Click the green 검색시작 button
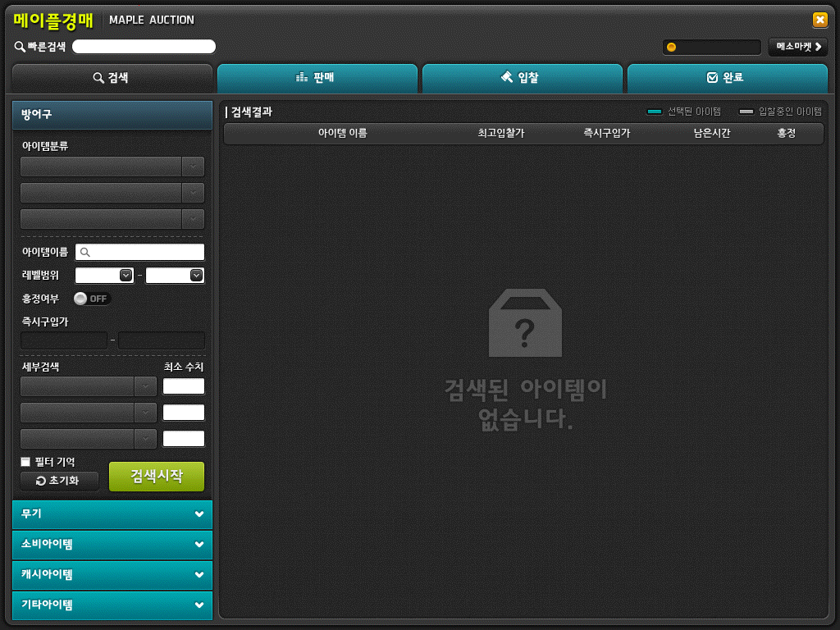 click(157, 477)
